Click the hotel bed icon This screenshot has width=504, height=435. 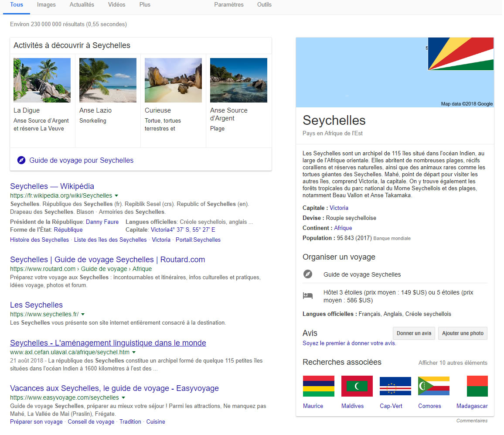point(308,295)
